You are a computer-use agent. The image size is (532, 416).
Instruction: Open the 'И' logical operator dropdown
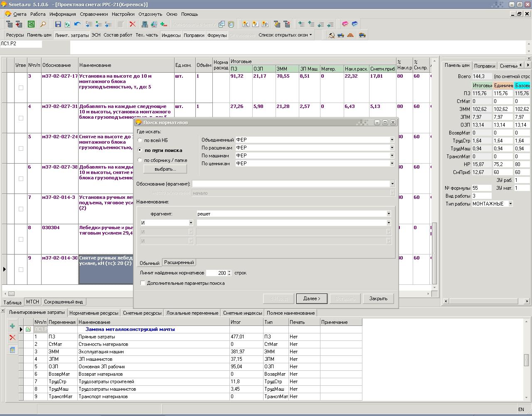[x=191, y=223]
